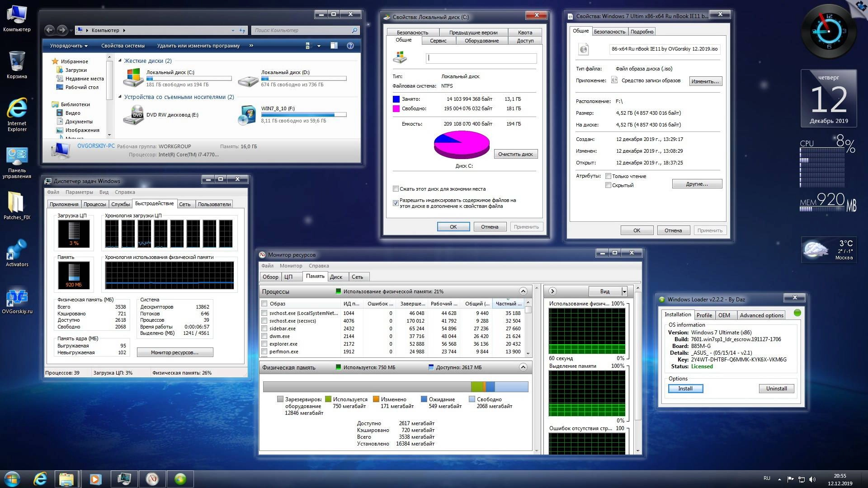Open the view options dropdown arrow in explorer
868x488 pixels.
pos(319,46)
